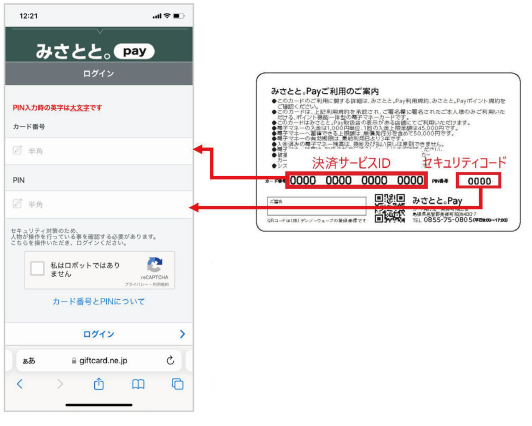532x426 pixels.
Task: Tap the Safari forward arrow icon
Action: pyautogui.click(x=60, y=384)
